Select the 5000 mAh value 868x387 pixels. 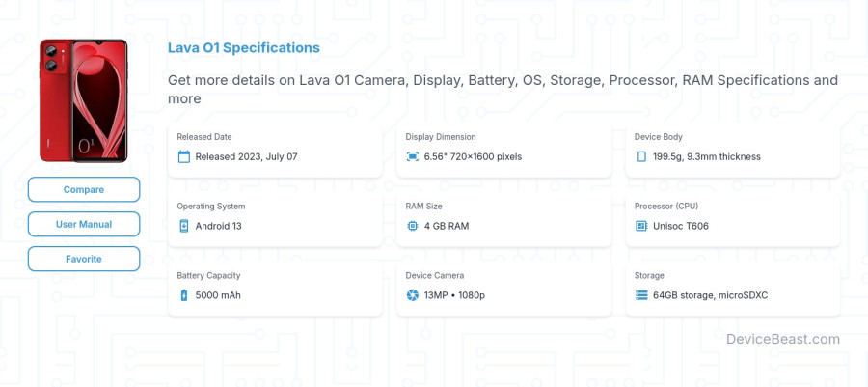(218, 295)
